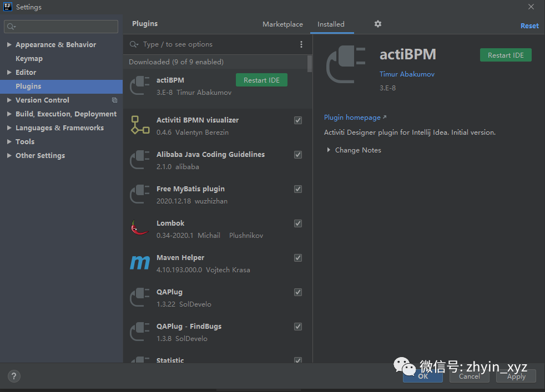Focus the settings search field
545x392 pixels.
[61, 27]
